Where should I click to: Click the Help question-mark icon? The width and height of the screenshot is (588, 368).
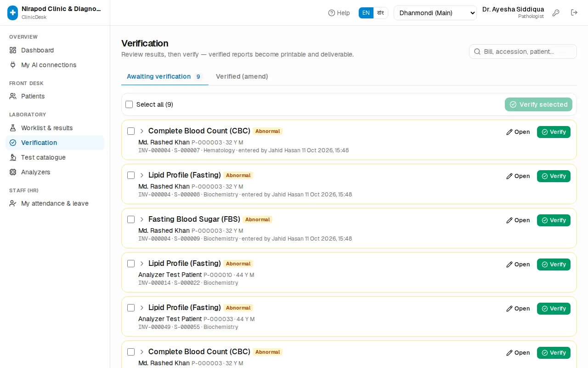click(332, 13)
